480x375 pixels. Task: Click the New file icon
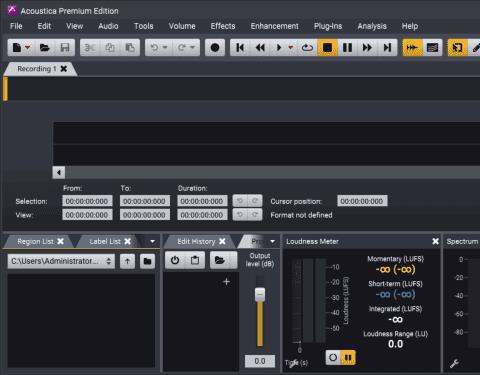click(x=16, y=48)
